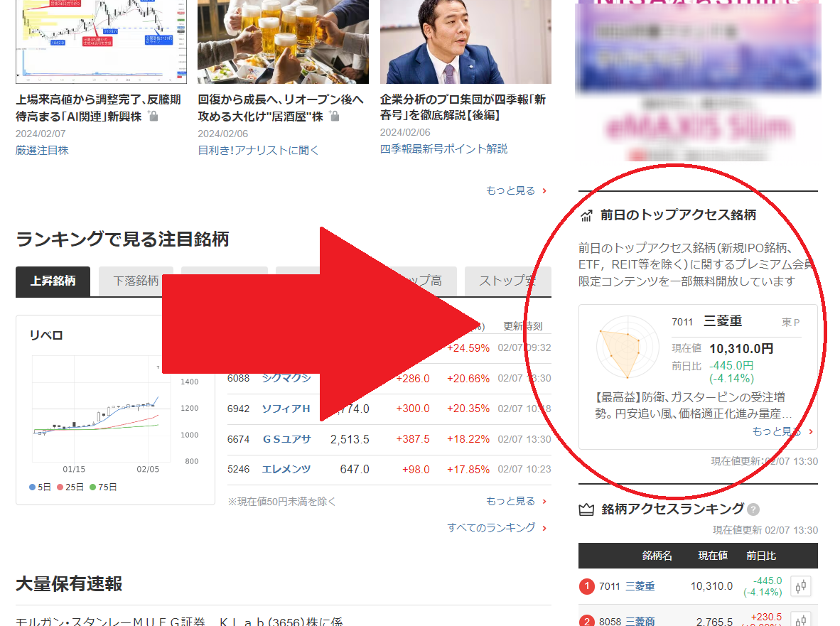
Task: Open 上場来高値から調整完了 article headline
Action: coord(98,107)
